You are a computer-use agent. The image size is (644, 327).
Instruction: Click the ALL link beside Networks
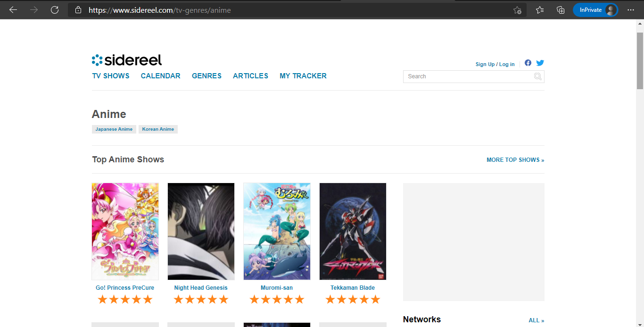(537, 320)
